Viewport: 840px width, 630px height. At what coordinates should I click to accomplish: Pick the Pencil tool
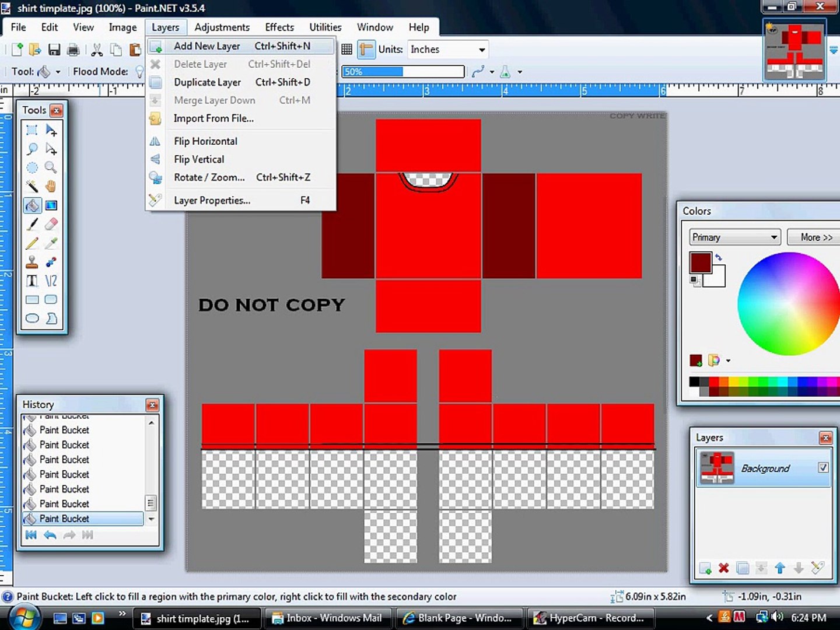(32, 243)
